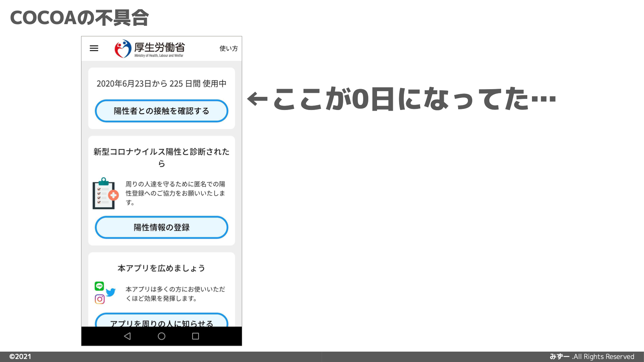The height and width of the screenshot is (362, 644).
Task: Tap the Android back navigation triangle
Action: click(x=127, y=336)
